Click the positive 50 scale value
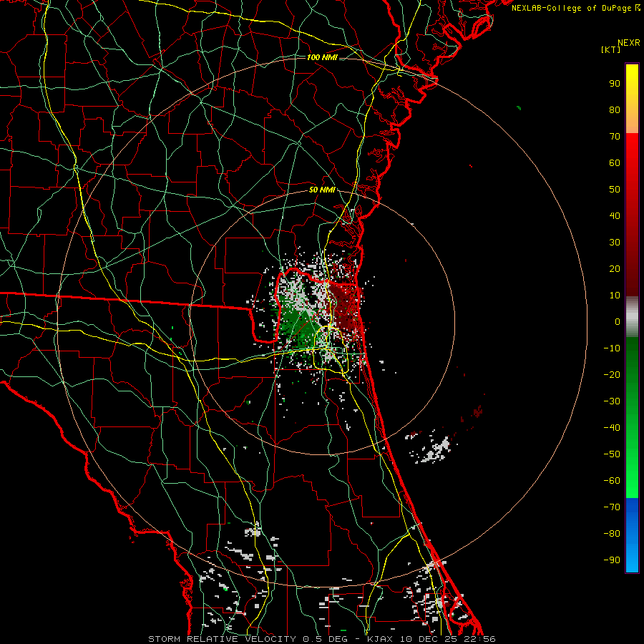 coord(615,190)
